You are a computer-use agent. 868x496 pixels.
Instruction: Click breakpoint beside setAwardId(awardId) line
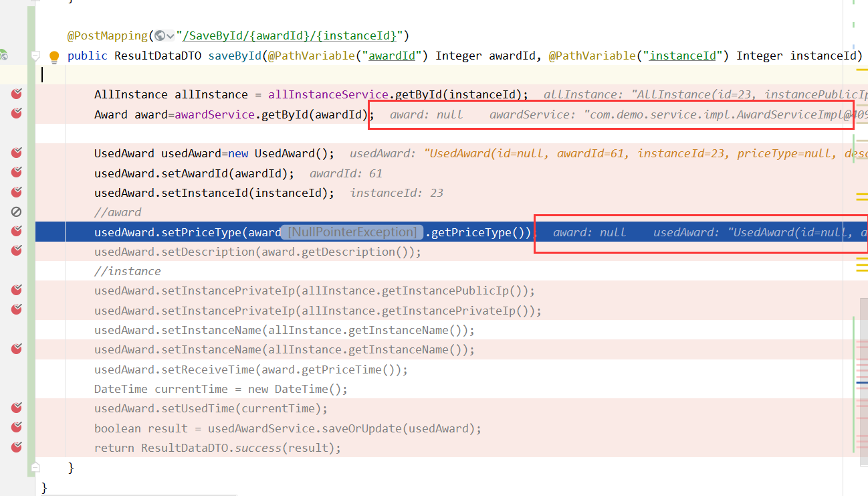[17, 173]
